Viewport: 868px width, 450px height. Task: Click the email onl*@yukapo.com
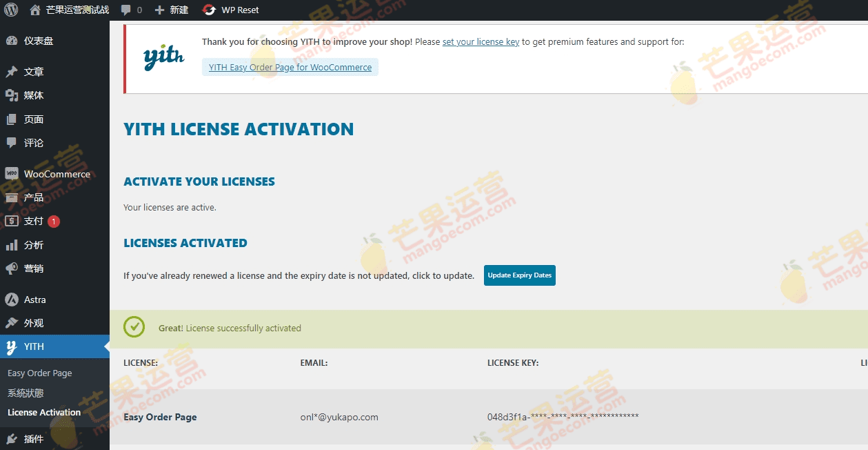point(339,417)
